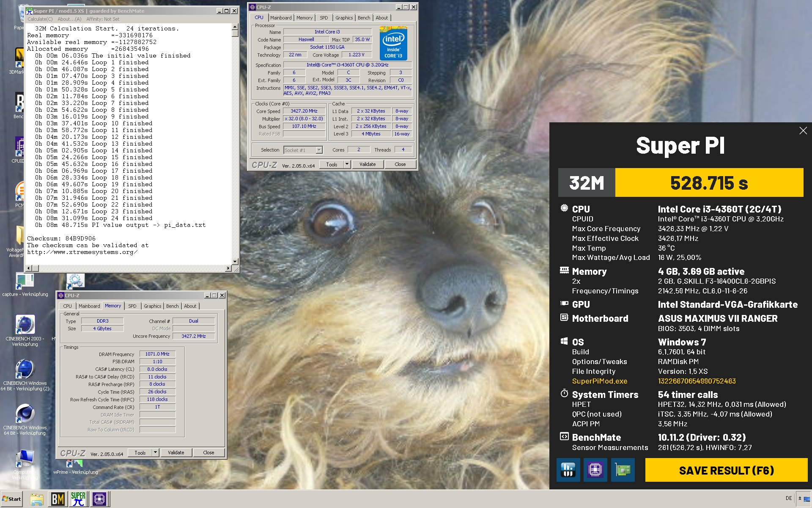Viewport: 812px width, 508px height.
Task: Switch to Memory tab in top CPU-Z
Action: [304, 18]
